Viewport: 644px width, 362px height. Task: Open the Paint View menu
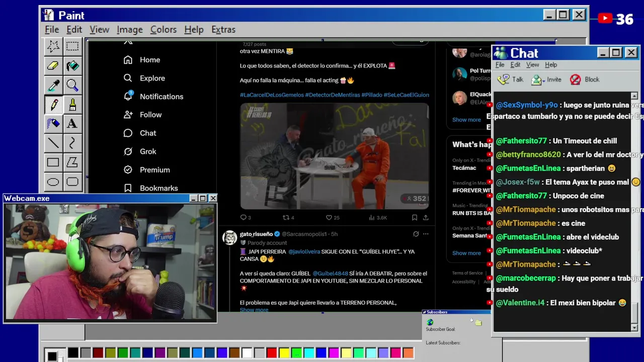tap(99, 30)
